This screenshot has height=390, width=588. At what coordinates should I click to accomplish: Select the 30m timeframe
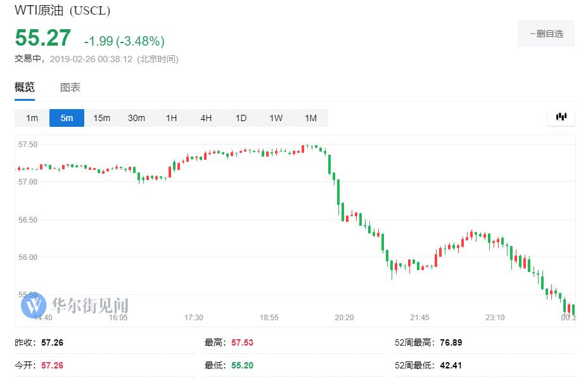[x=136, y=118]
